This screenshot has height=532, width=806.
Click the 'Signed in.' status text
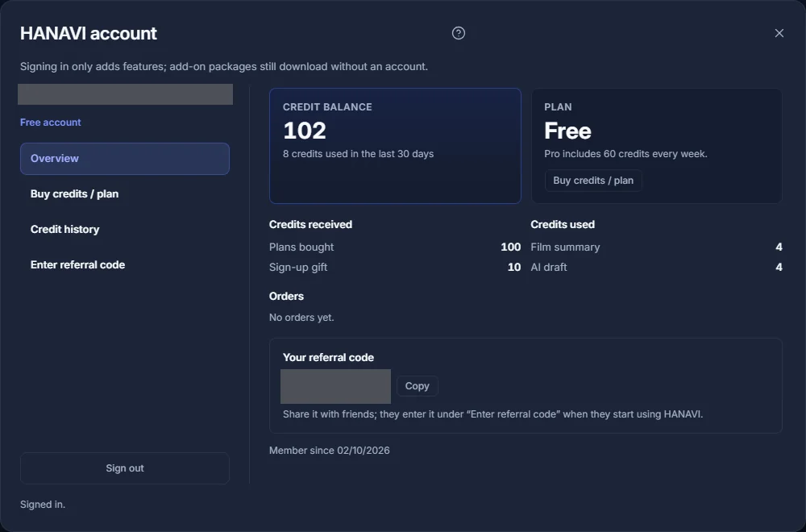click(43, 505)
